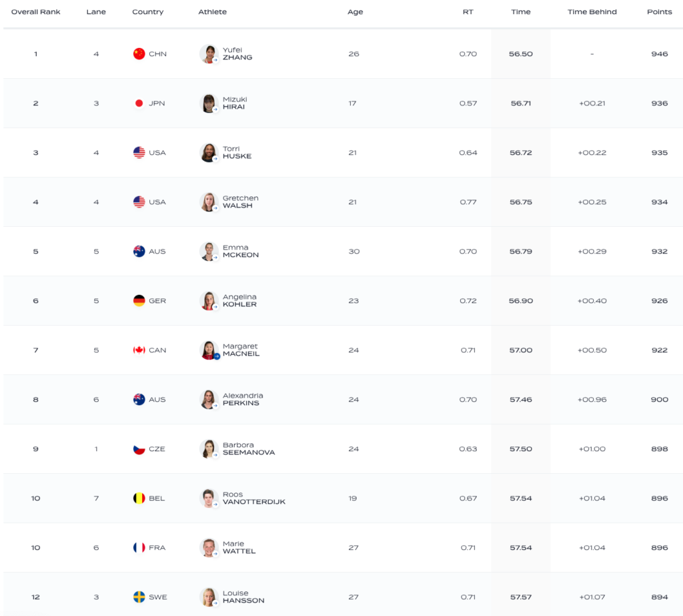Click the Germany flag icon
683x616 pixels.
pos(139,301)
